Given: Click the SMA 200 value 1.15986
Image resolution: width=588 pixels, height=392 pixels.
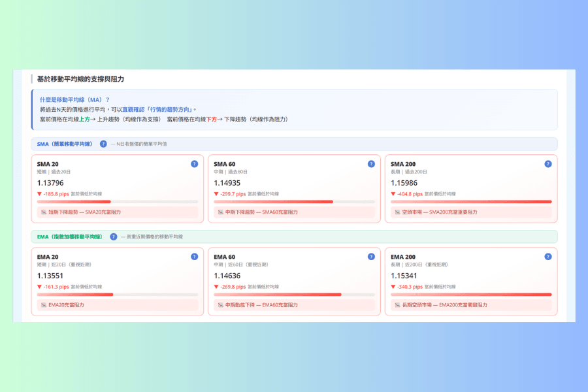Looking at the screenshot, I should point(404,183).
